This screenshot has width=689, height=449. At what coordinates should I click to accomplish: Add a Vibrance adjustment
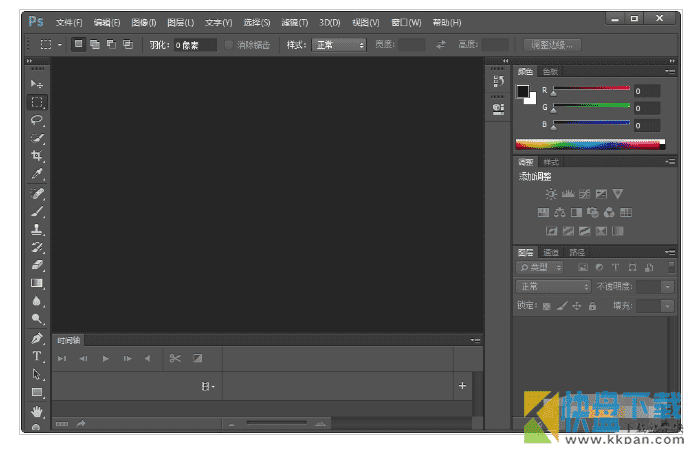click(618, 194)
